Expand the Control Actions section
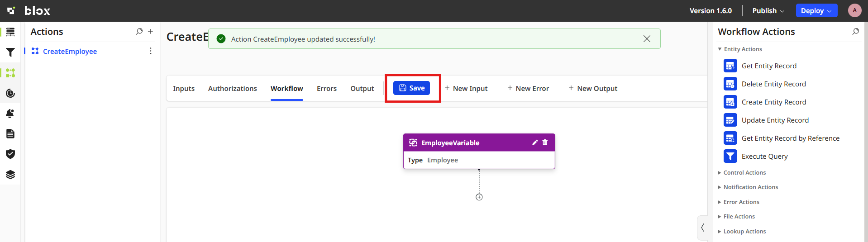 coord(744,173)
